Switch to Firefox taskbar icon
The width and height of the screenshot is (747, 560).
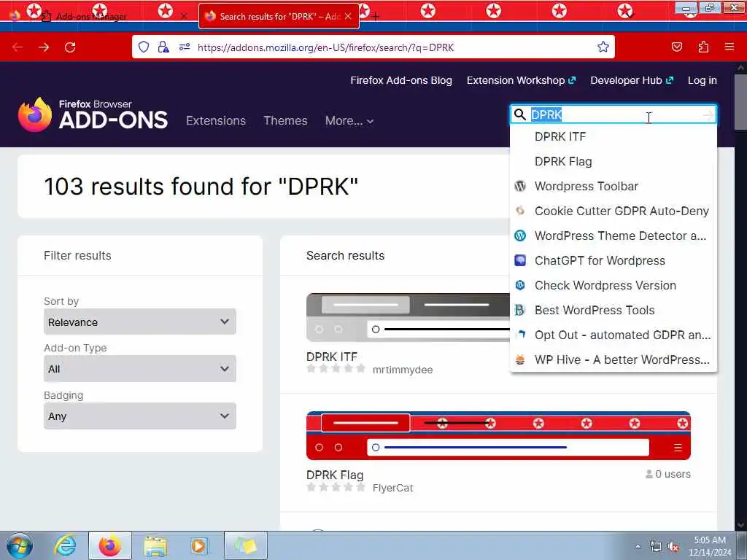(109, 545)
